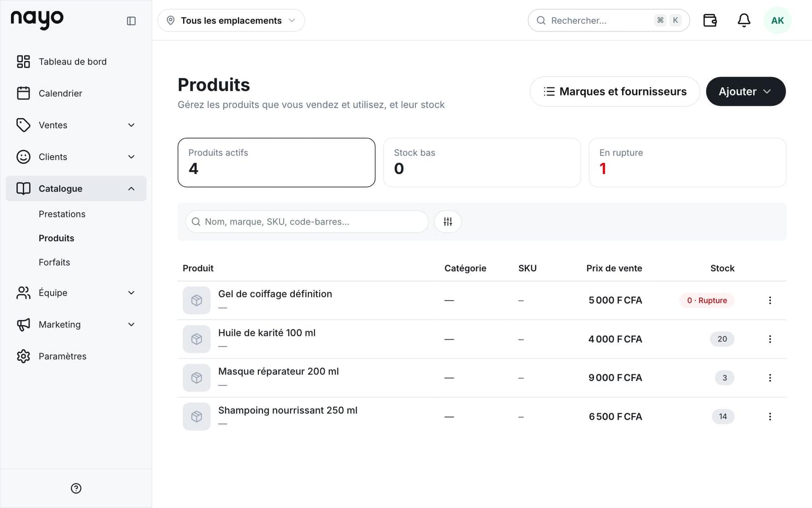
Task: Go to Tableau de bord
Action: tap(76, 61)
